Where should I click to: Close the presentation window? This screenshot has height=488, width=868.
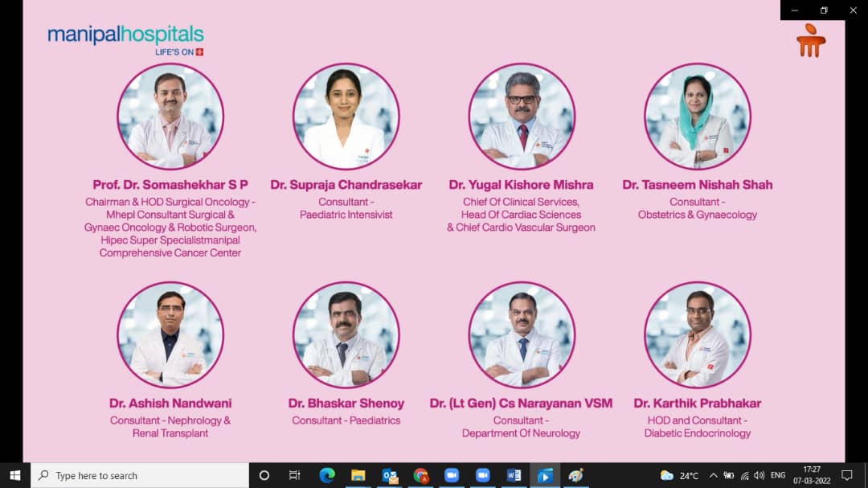[853, 10]
